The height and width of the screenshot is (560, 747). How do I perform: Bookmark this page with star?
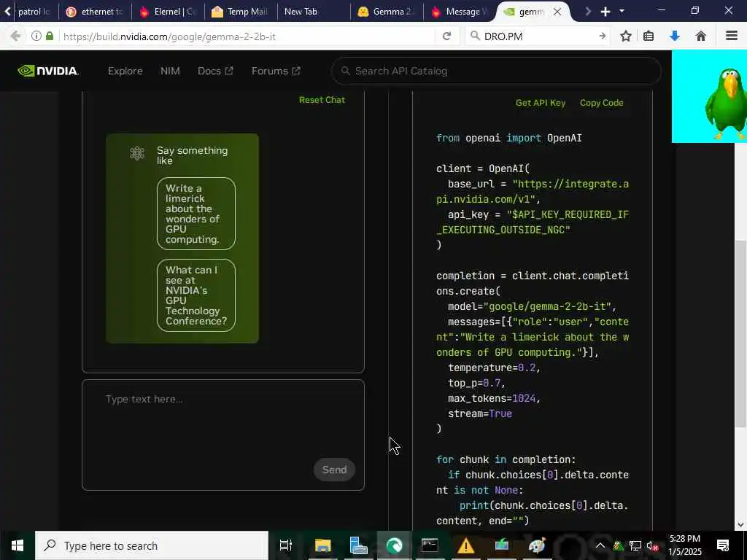[x=625, y=36]
